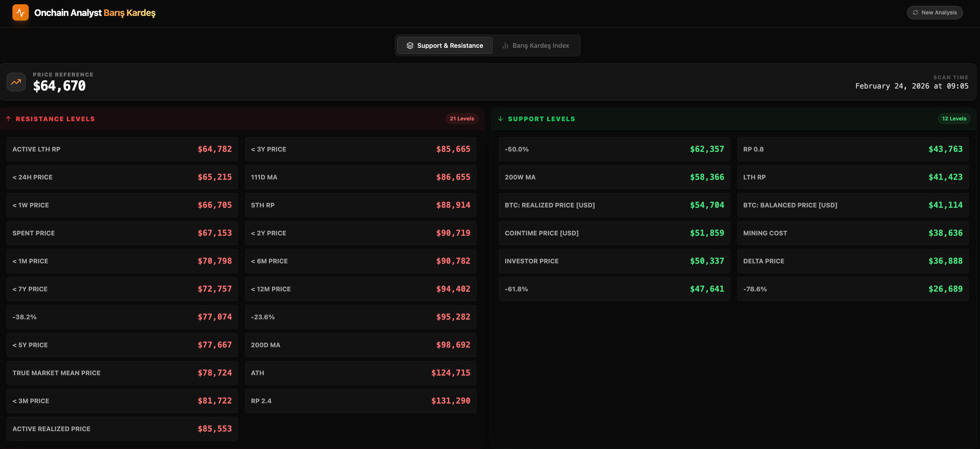The width and height of the screenshot is (980, 449).
Task: Click the up arrow beside Resistance Levels
Action: click(x=8, y=118)
